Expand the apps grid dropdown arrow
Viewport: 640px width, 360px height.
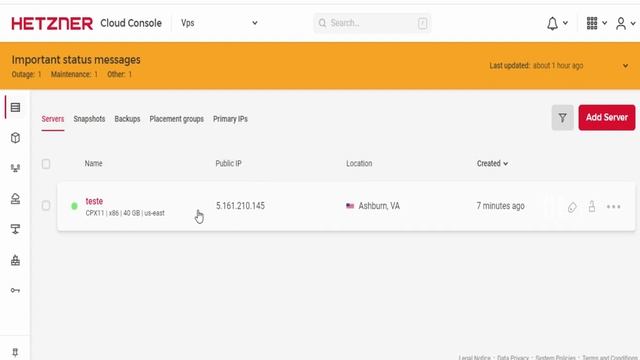coord(604,23)
